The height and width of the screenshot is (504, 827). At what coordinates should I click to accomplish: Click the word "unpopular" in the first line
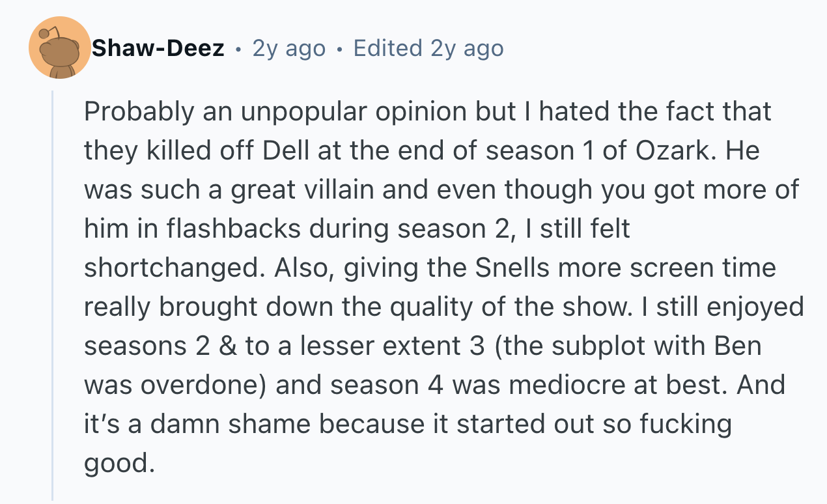(x=285, y=112)
